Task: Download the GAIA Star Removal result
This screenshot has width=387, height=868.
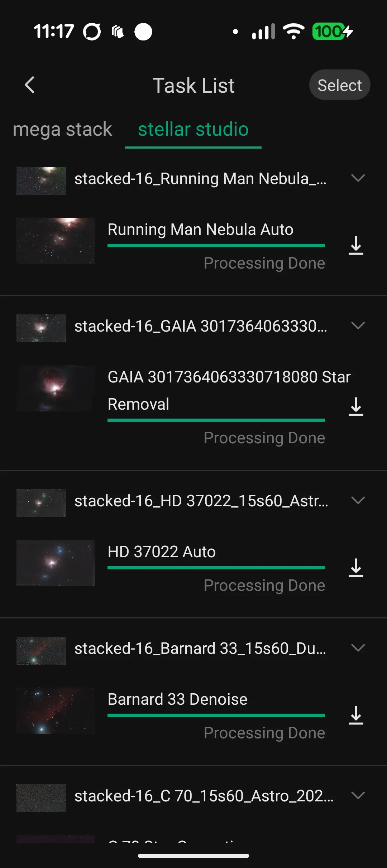Action: (x=356, y=407)
